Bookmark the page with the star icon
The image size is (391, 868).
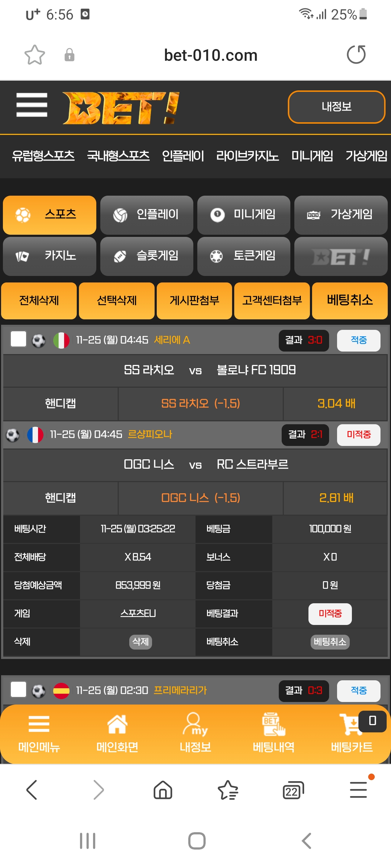coord(35,55)
